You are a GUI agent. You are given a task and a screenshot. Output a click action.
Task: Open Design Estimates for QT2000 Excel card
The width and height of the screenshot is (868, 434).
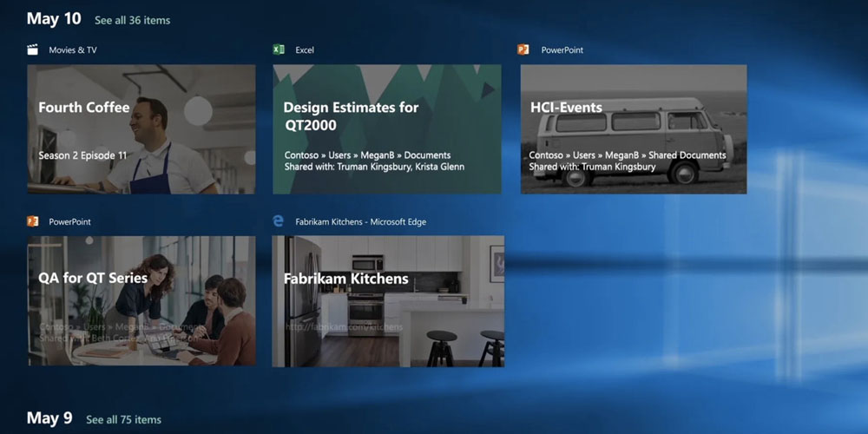(x=387, y=129)
